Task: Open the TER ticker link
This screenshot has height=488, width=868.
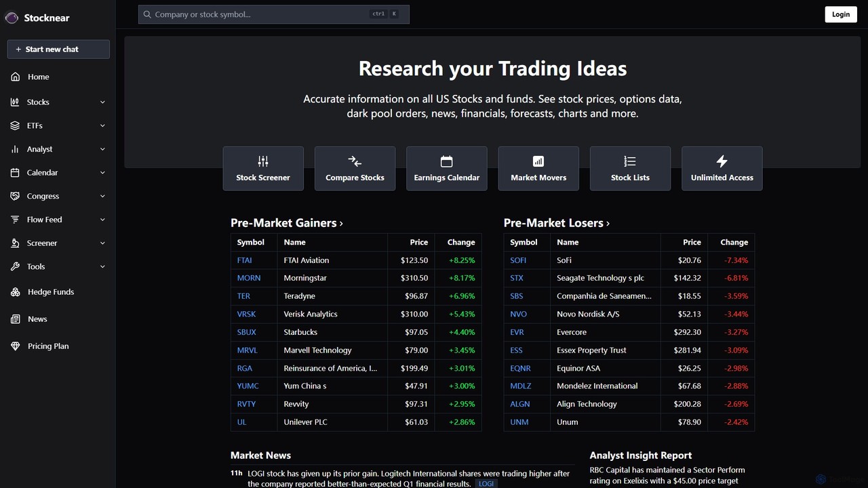Action: point(243,296)
